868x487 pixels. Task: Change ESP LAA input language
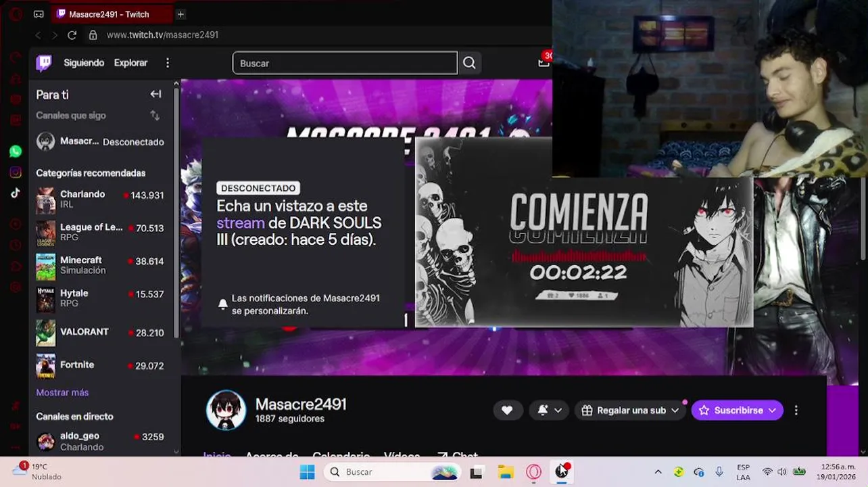coord(743,472)
